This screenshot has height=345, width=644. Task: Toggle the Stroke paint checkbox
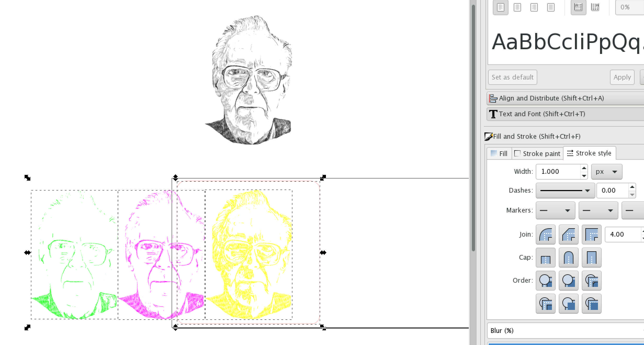(x=517, y=154)
